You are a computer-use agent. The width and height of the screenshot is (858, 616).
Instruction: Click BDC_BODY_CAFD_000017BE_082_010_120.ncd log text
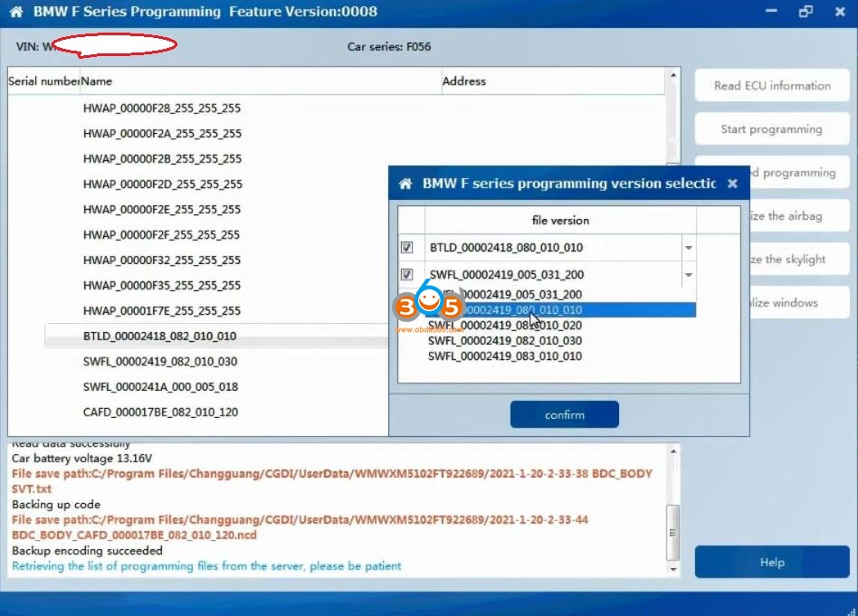pos(134,535)
